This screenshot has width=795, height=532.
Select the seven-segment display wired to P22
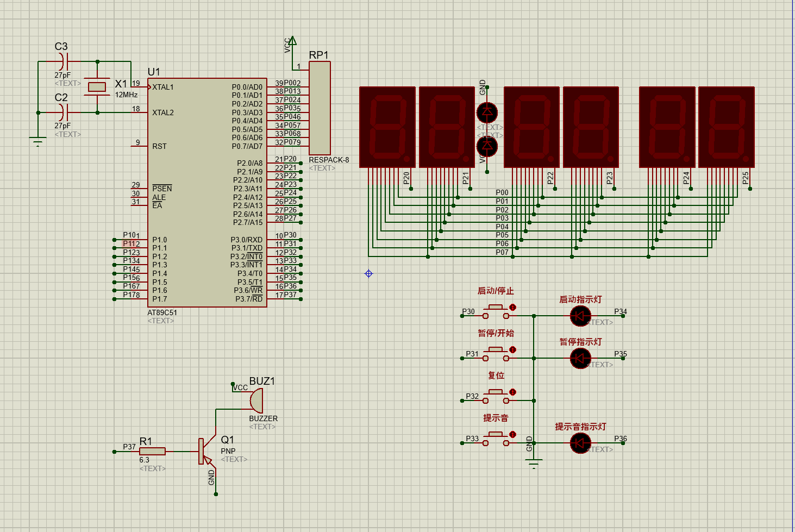tap(532, 127)
